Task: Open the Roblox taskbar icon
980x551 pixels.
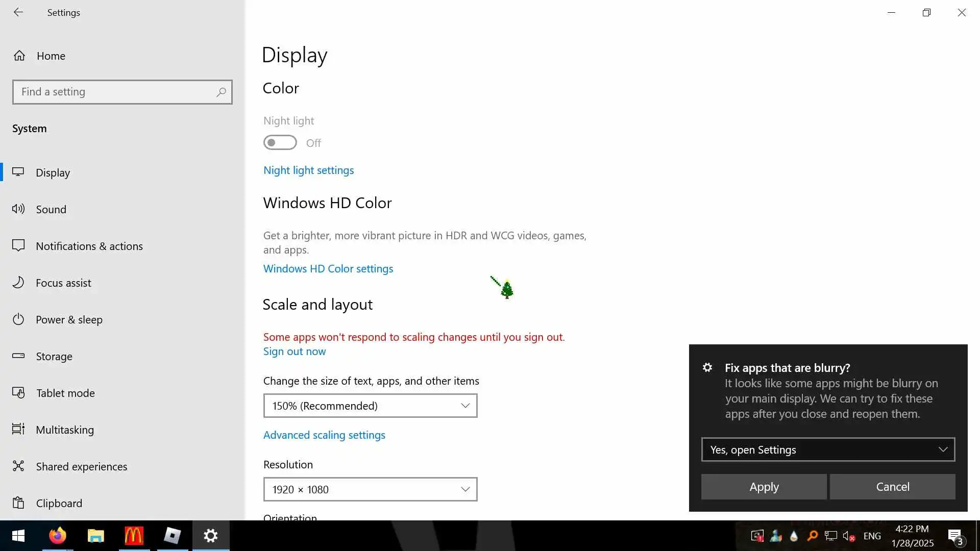Action: click(172, 536)
